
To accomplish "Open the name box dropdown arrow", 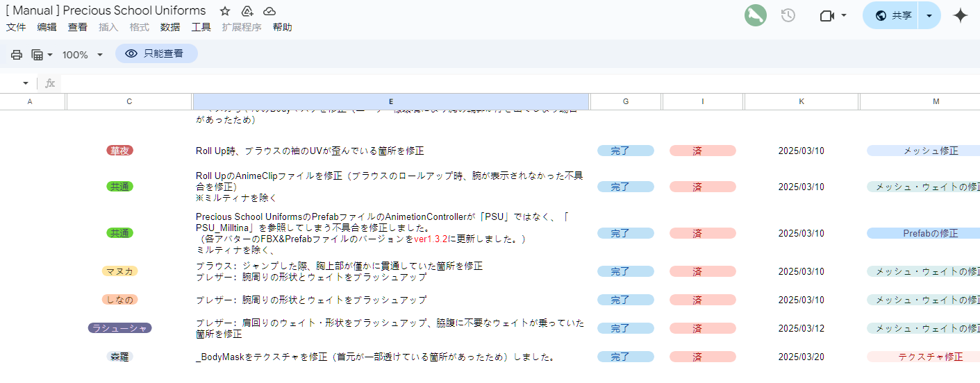I will click(26, 83).
